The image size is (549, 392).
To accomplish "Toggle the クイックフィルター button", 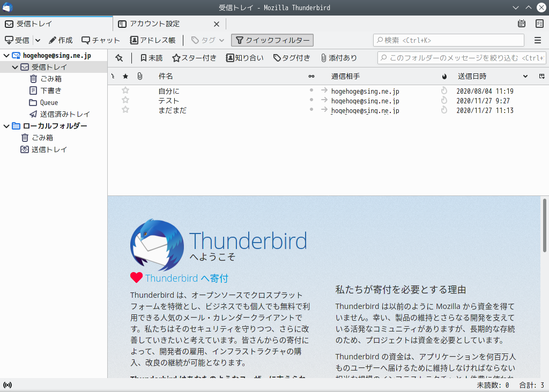I will [272, 40].
